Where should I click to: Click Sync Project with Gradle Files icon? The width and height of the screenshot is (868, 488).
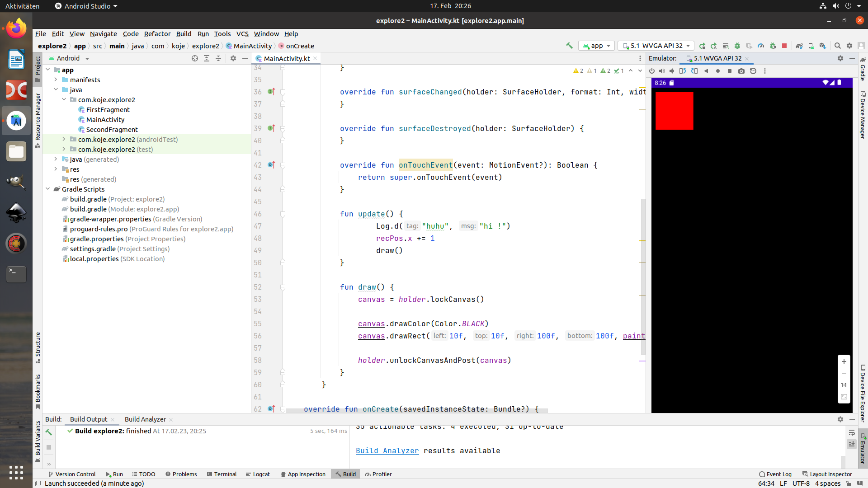pos(799,46)
